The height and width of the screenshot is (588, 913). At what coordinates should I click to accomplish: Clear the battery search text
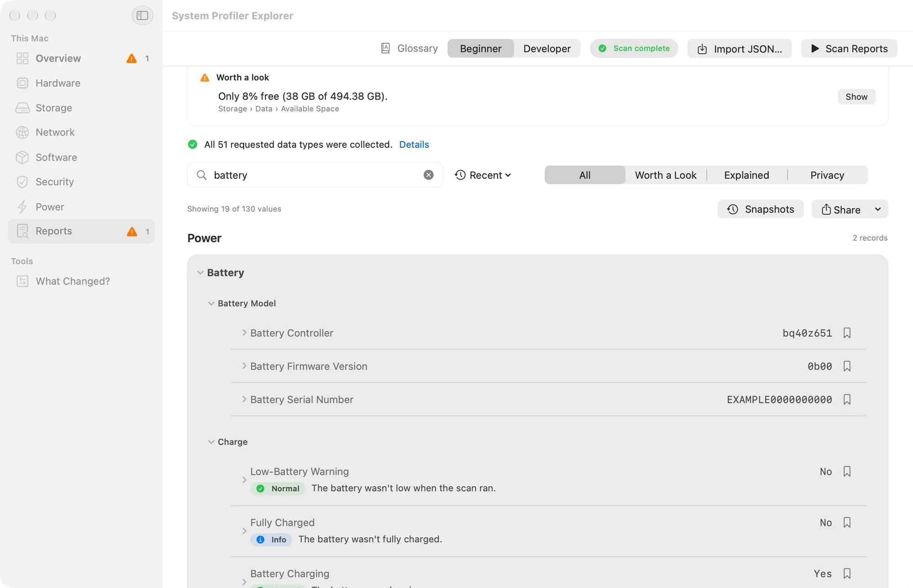point(428,175)
